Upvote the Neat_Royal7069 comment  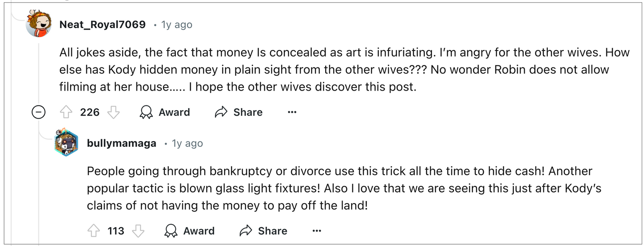(66, 113)
